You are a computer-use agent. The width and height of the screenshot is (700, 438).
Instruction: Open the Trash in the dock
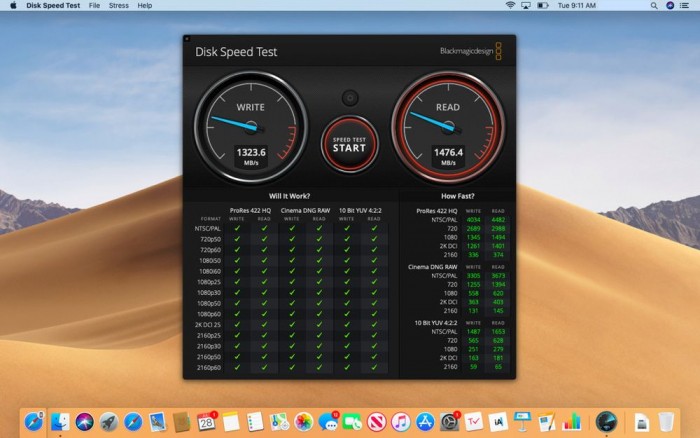click(x=665, y=421)
